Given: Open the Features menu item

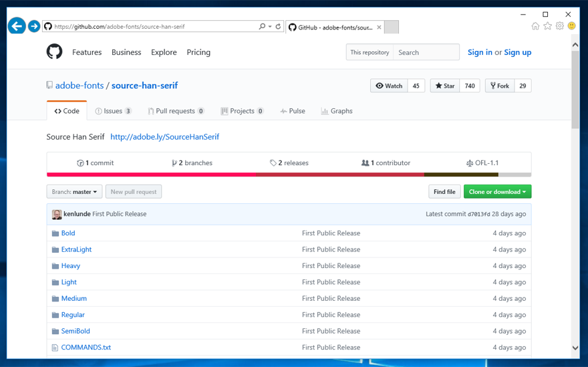Looking at the screenshot, I should coord(87,52).
